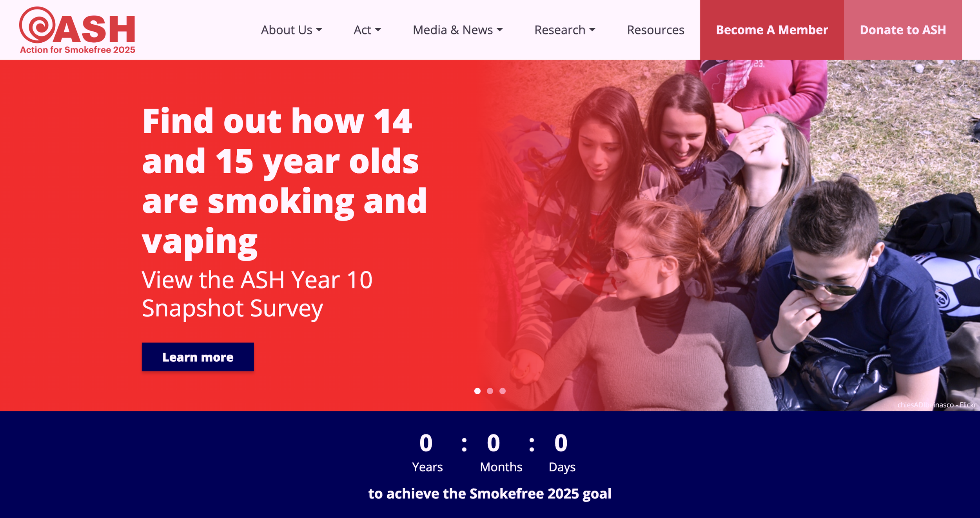Click the Donate to ASH button
This screenshot has height=518, width=980.
tap(903, 30)
